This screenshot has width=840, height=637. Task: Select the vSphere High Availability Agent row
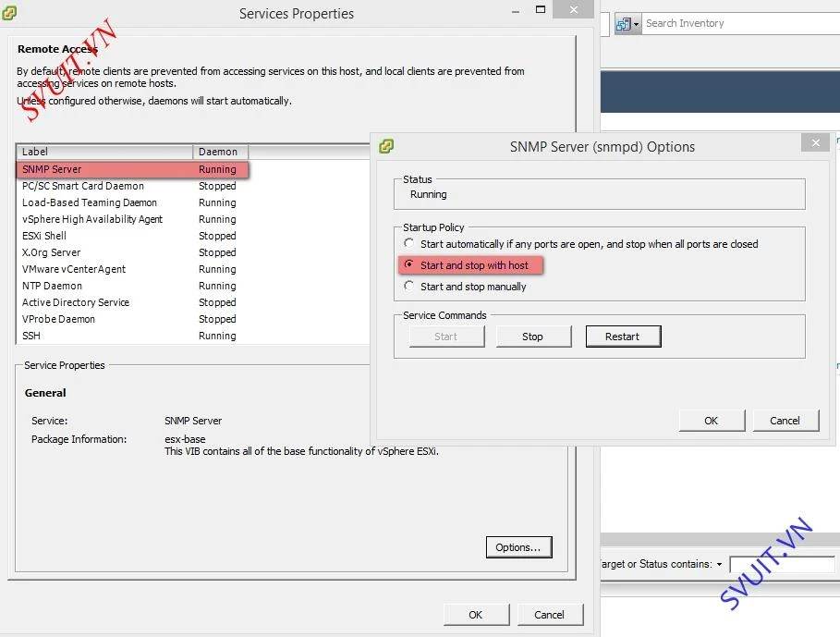tap(133, 219)
